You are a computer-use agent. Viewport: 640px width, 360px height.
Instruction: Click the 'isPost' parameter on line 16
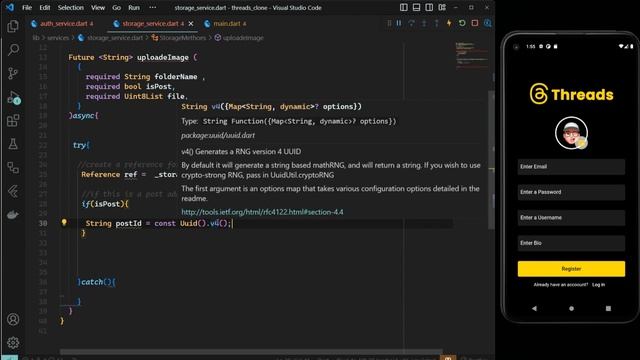click(158, 87)
